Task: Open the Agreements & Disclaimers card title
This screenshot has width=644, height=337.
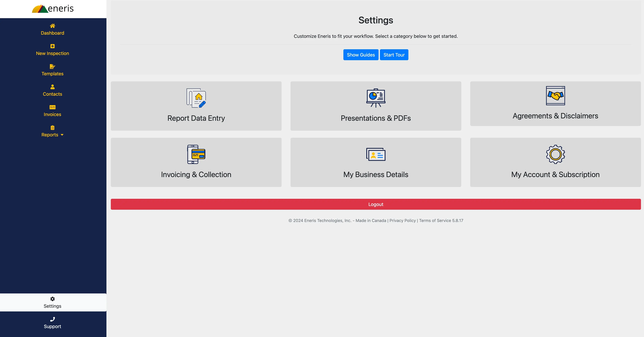Action: [x=555, y=116]
